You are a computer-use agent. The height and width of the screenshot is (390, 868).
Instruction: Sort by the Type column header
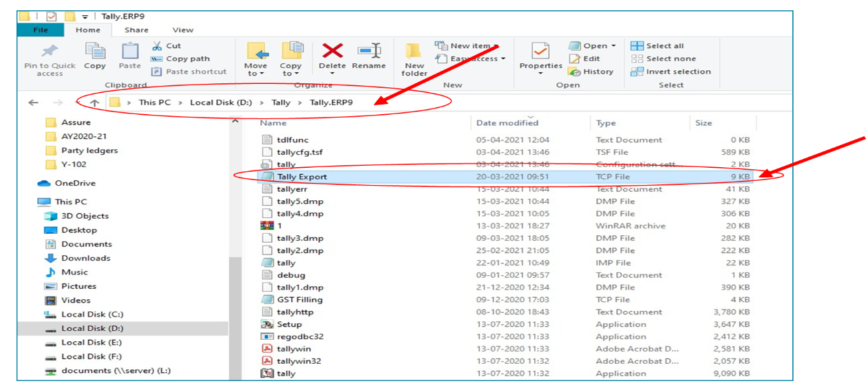click(x=606, y=123)
